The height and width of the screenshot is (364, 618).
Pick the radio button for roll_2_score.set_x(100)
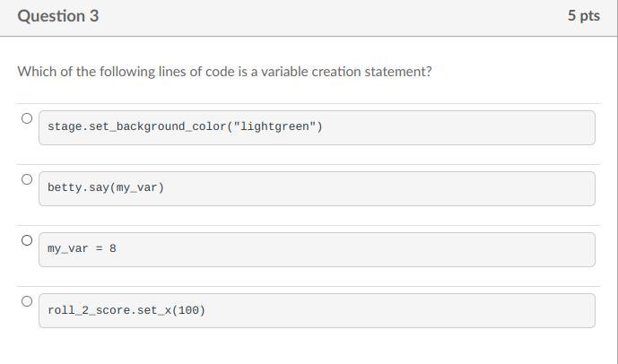[27, 301]
